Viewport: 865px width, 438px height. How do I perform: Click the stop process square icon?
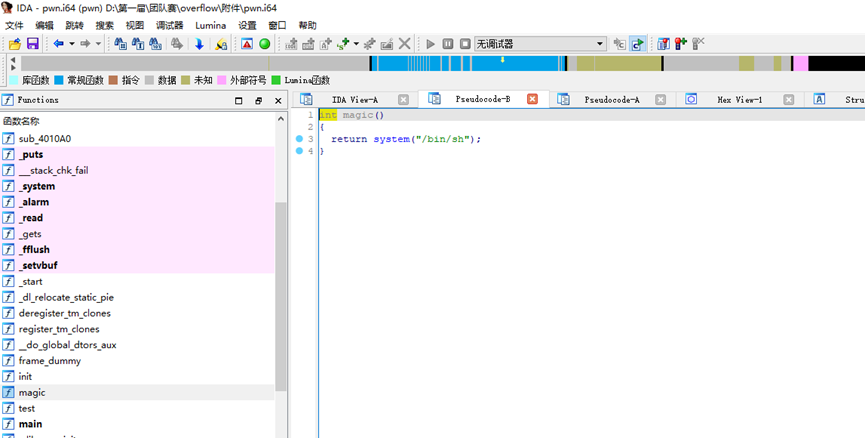tap(465, 44)
